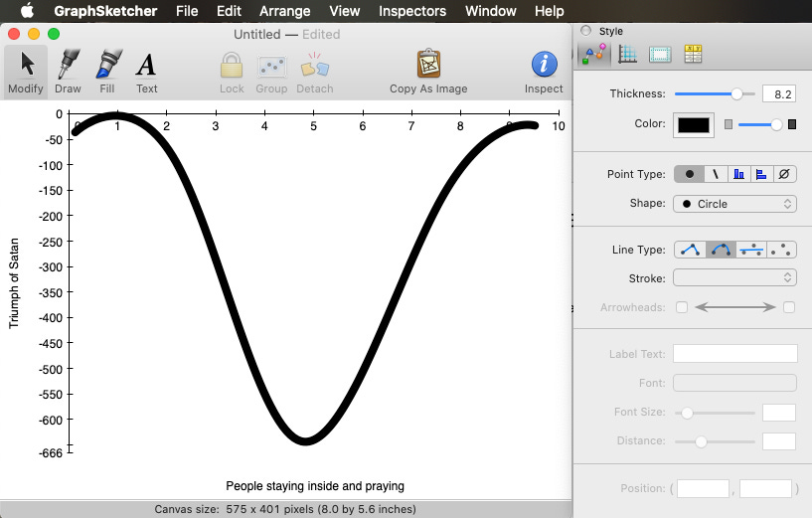Viewport: 812px width, 518px height.
Task: Click the Thickness value field
Action: click(x=778, y=94)
